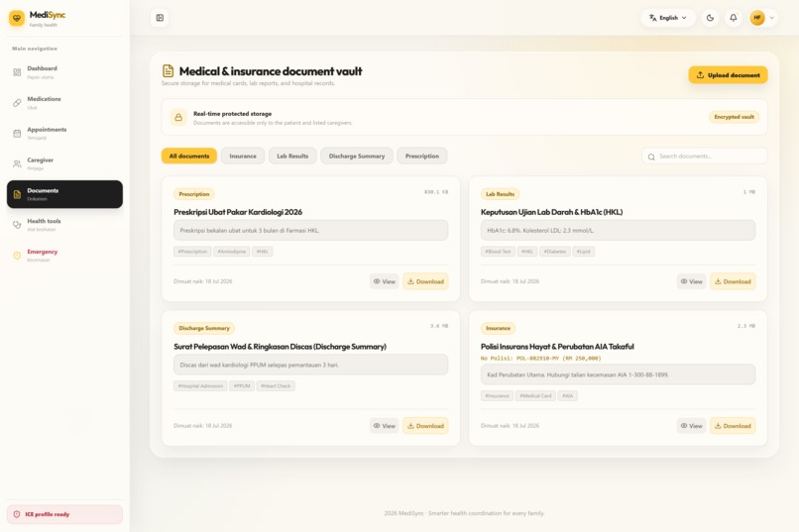Click the HF user avatar

tap(757, 18)
